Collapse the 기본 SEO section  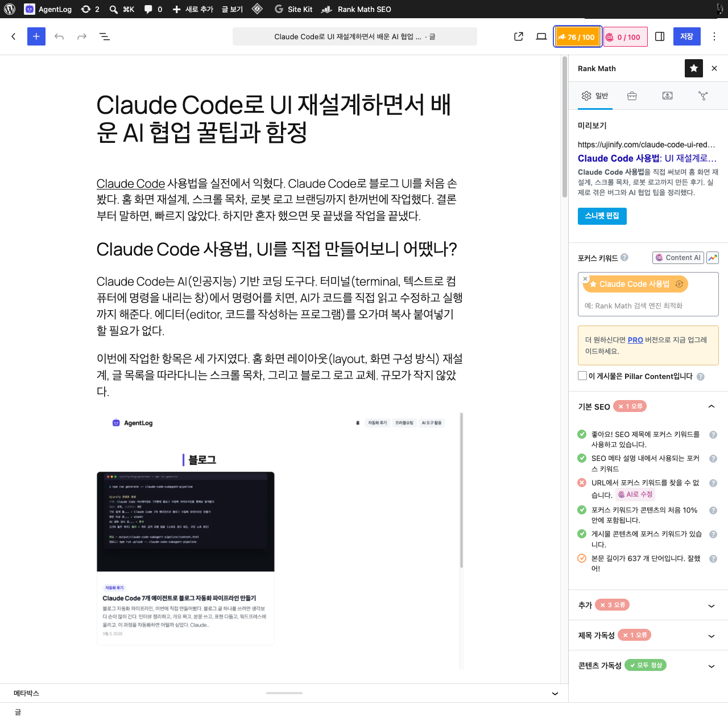click(x=712, y=406)
